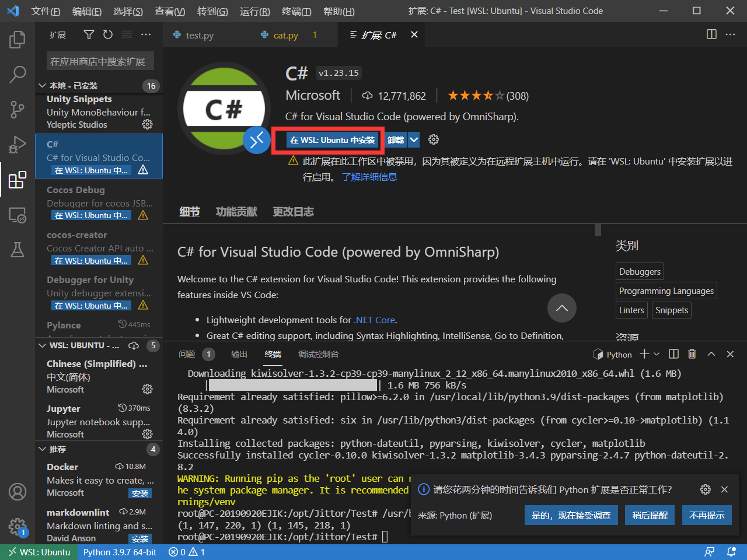
Task: Choose don't show again for survey
Action: 707,515
